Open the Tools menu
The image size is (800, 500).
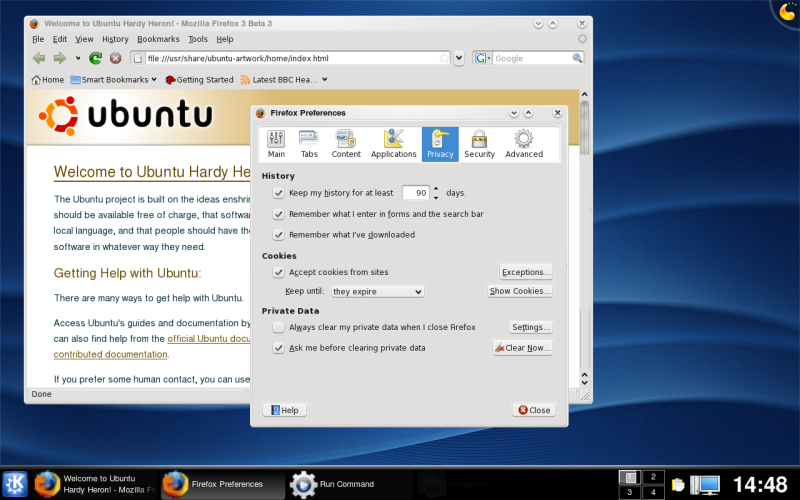[198, 39]
